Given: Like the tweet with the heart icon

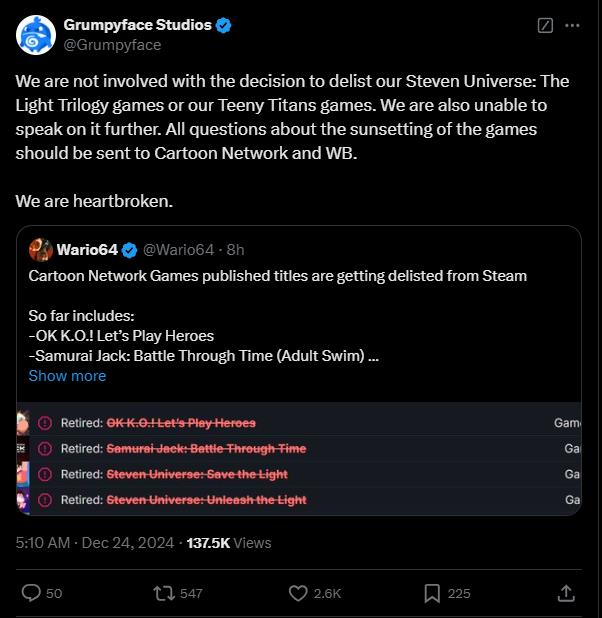Looking at the screenshot, I should pos(297,593).
